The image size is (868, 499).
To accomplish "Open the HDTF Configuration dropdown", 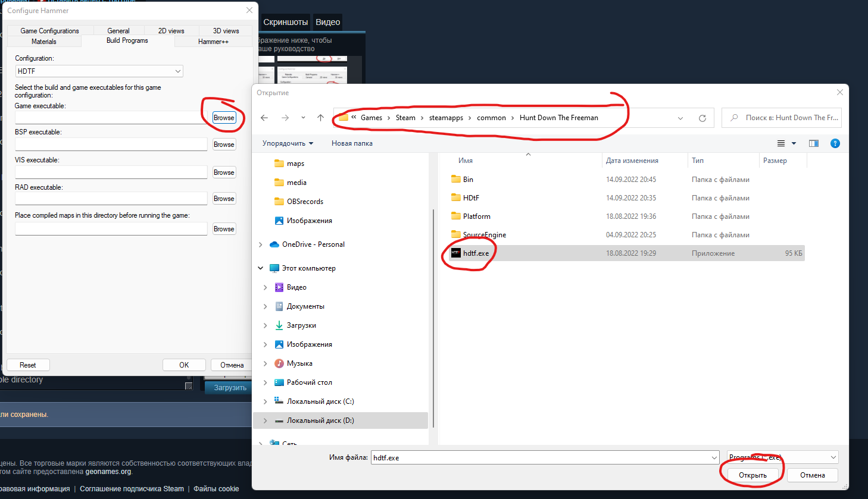I will 99,71.
